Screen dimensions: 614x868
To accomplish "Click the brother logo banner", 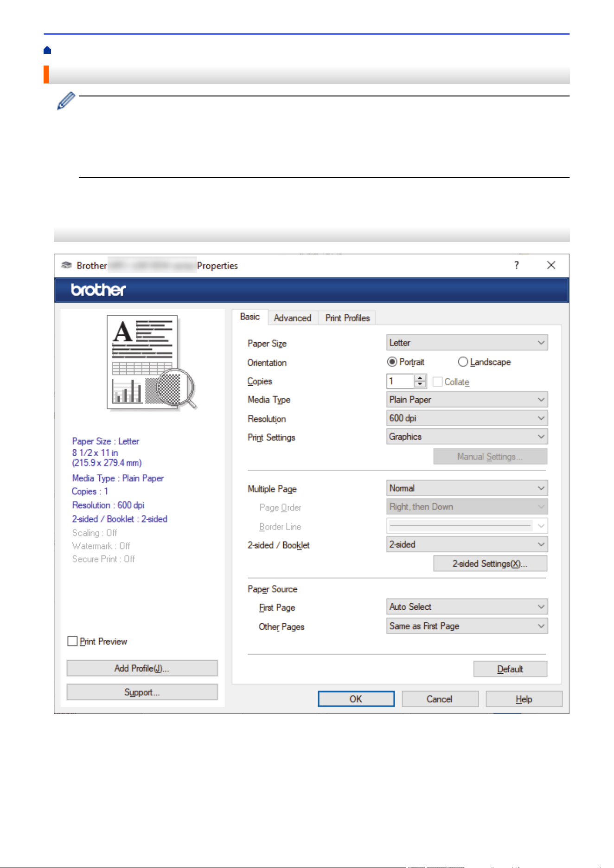I will pyautogui.click(x=312, y=290).
